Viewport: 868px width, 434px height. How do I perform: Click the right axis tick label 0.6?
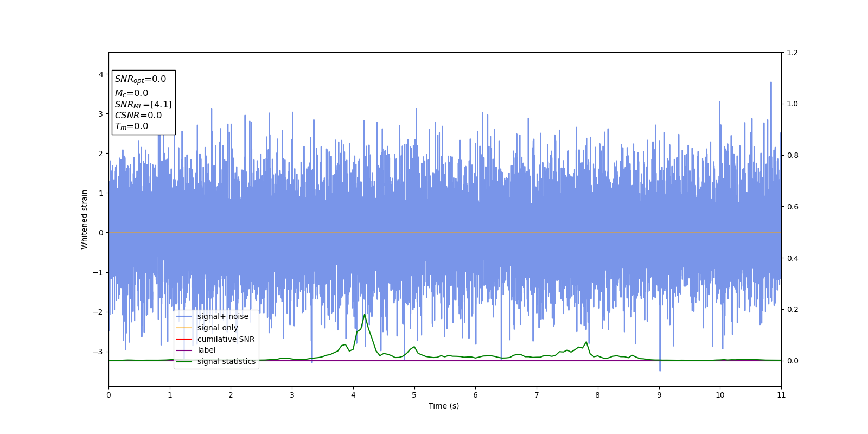point(792,207)
